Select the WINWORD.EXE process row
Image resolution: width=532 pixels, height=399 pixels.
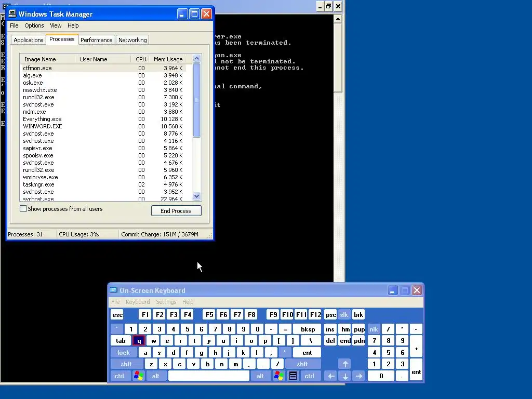click(103, 126)
